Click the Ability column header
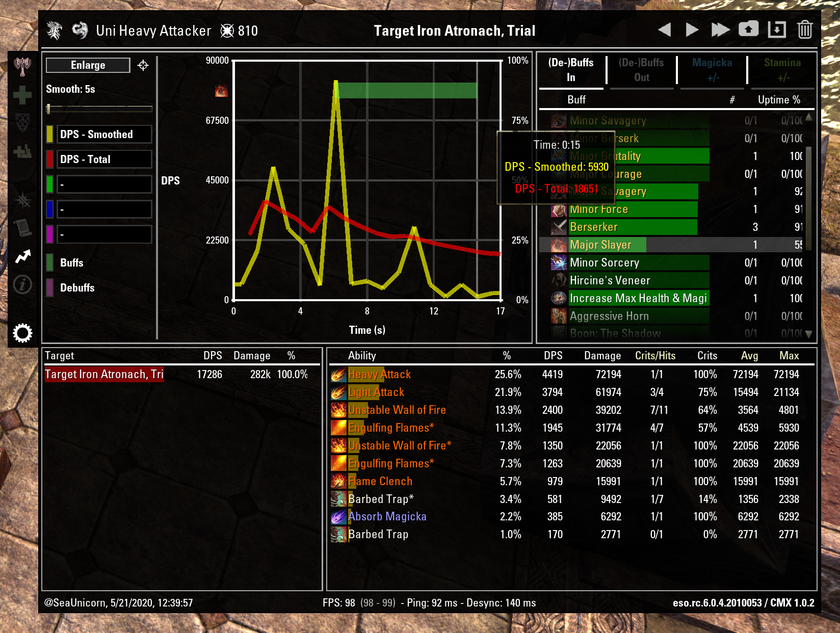This screenshot has width=840, height=633. [362, 356]
